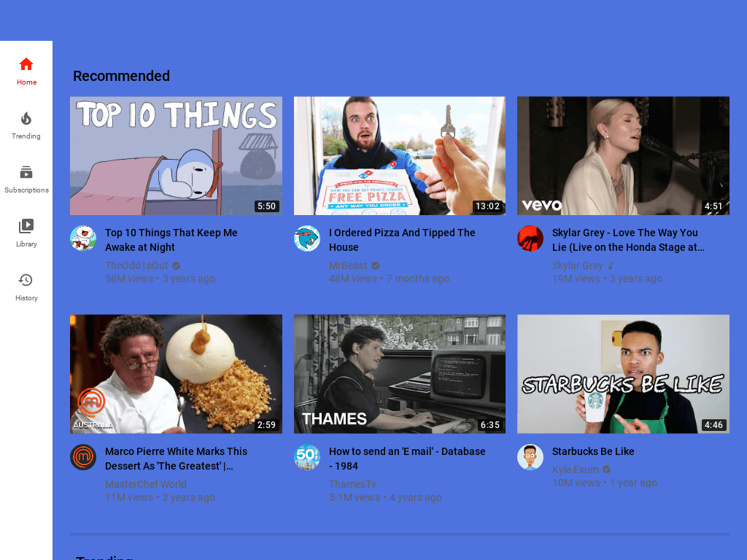Open the History clock icon
The image size is (747, 560).
26,280
